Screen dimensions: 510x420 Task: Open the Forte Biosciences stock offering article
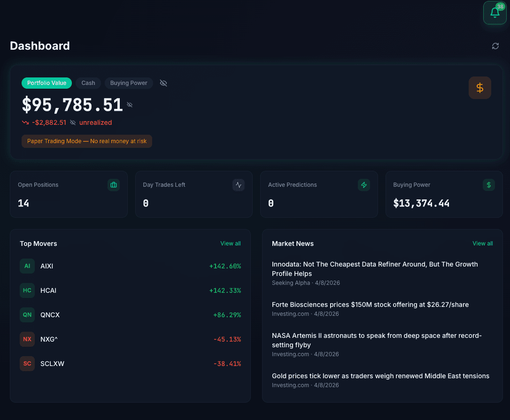coord(370,305)
